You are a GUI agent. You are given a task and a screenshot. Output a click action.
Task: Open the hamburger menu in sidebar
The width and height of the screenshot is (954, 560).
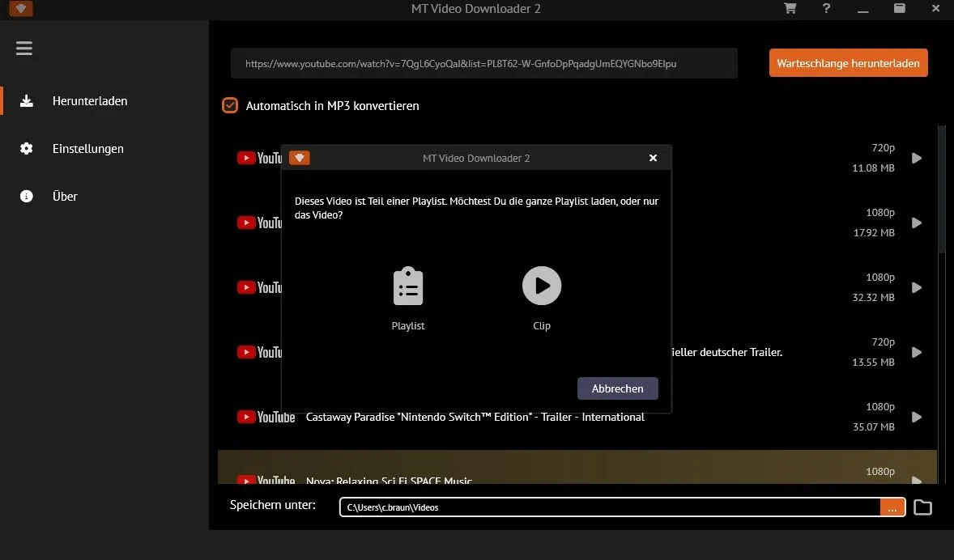23,48
